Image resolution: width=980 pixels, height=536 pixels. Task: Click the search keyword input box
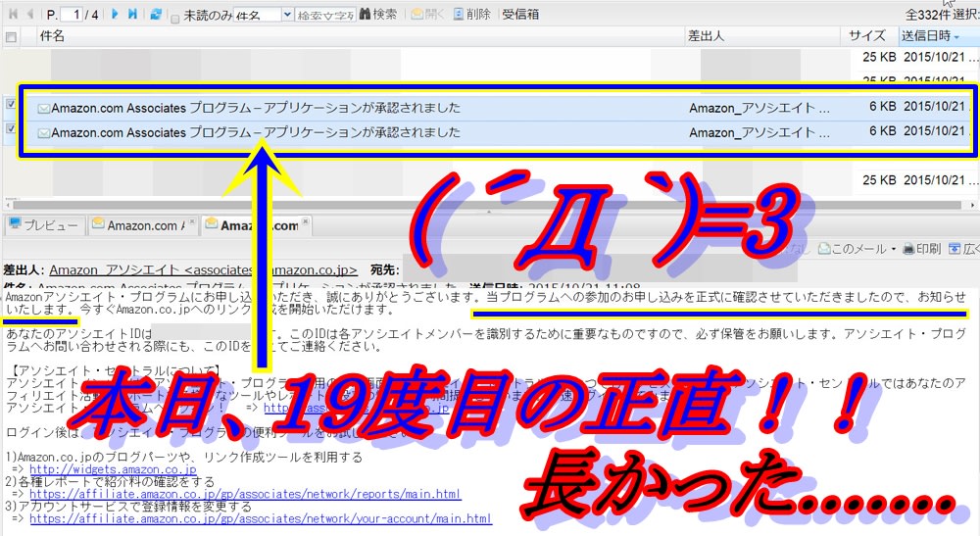325,15
